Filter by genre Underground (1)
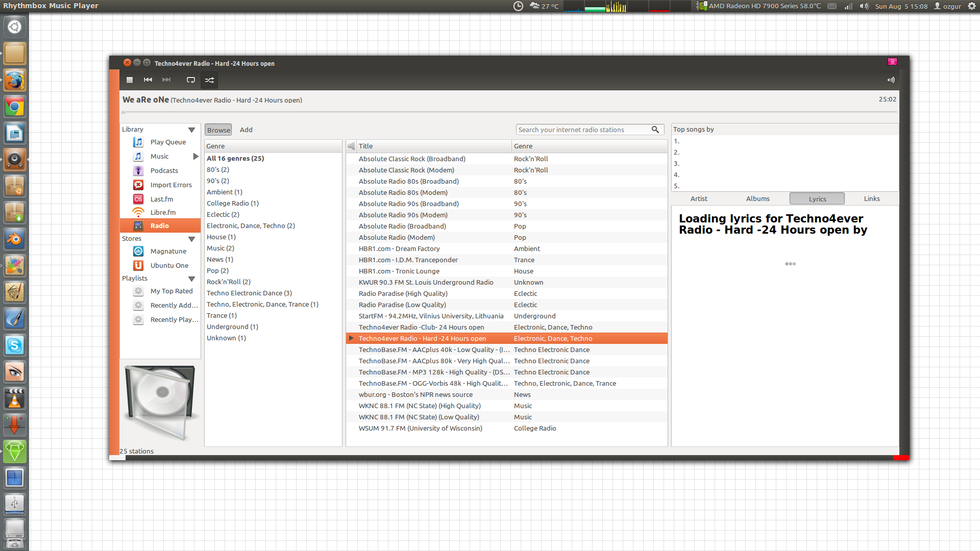The height and width of the screenshot is (551, 980). click(273, 327)
